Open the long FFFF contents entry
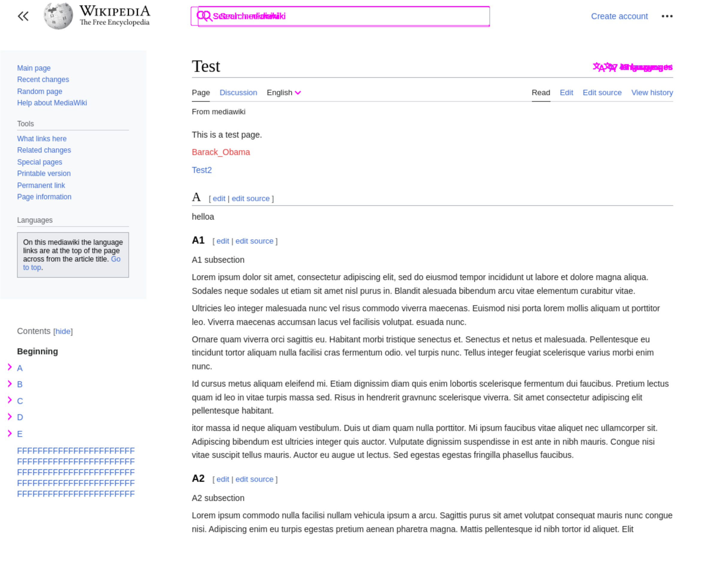This screenshot has width=728, height=562. point(76,472)
